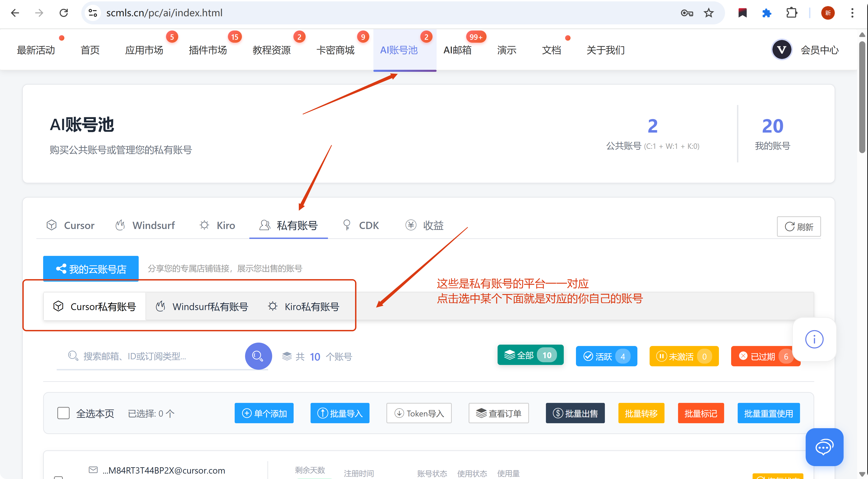Open site information control in address bar

93,13
